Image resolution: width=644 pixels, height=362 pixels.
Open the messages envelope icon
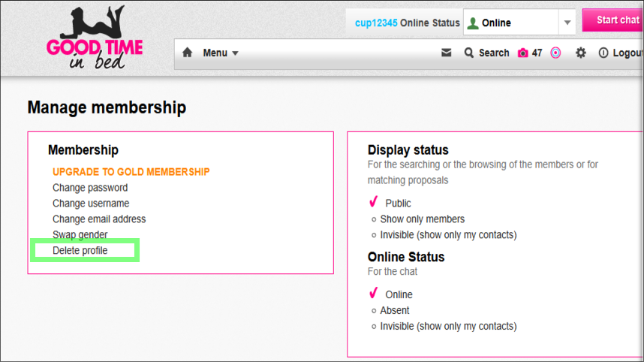tap(447, 53)
